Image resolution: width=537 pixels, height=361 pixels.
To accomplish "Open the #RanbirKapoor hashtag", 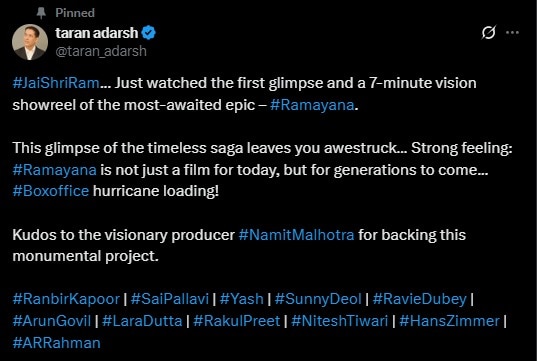I will [66, 299].
